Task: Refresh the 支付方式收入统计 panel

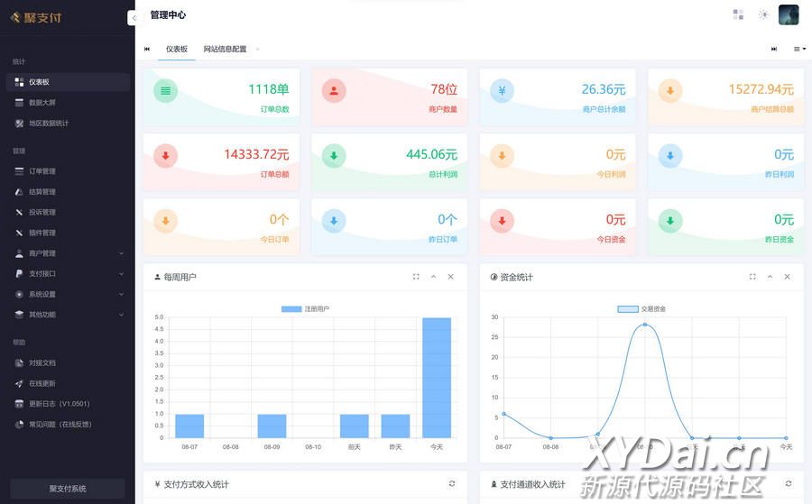Action: click(x=452, y=484)
